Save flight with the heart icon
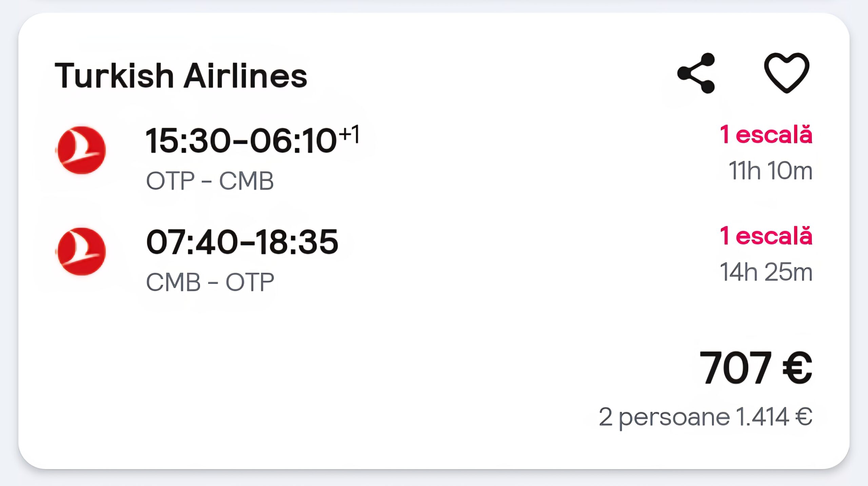Screen dimensions: 868x486 [x=787, y=73]
